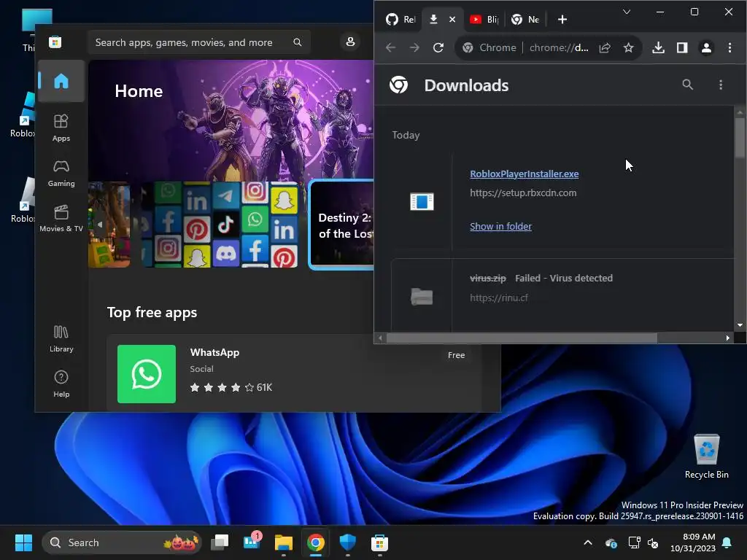Open File Explorer from taskbar
This screenshot has height=560, width=747.
coord(284,542)
